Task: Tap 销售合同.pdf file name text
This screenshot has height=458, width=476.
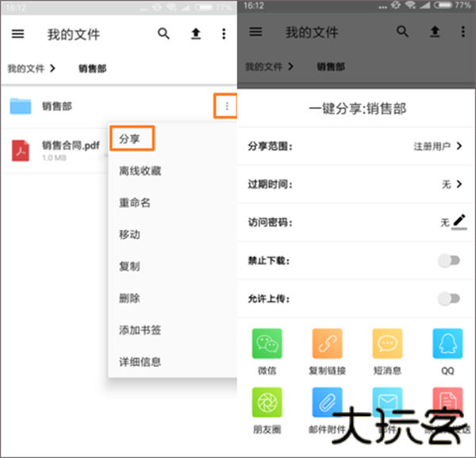Action: (71, 146)
